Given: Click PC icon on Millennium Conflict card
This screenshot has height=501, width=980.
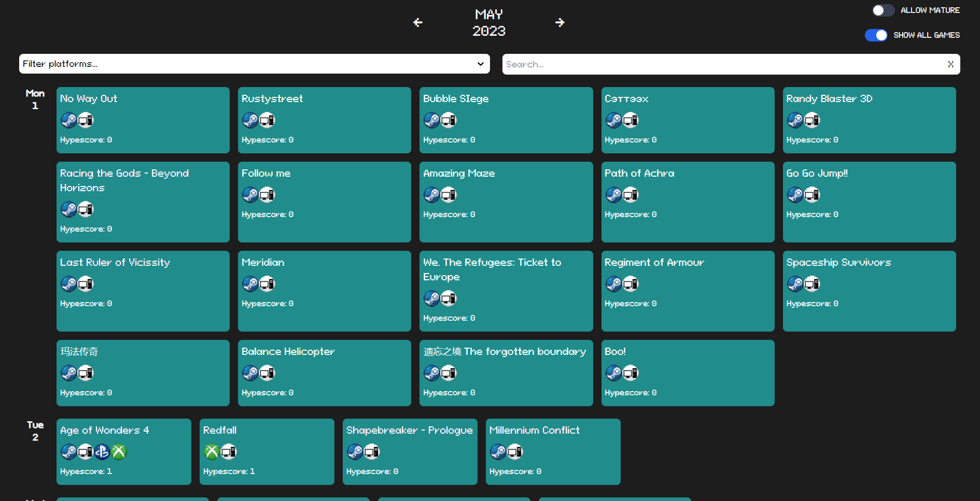Looking at the screenshot, I should [514, 452].
